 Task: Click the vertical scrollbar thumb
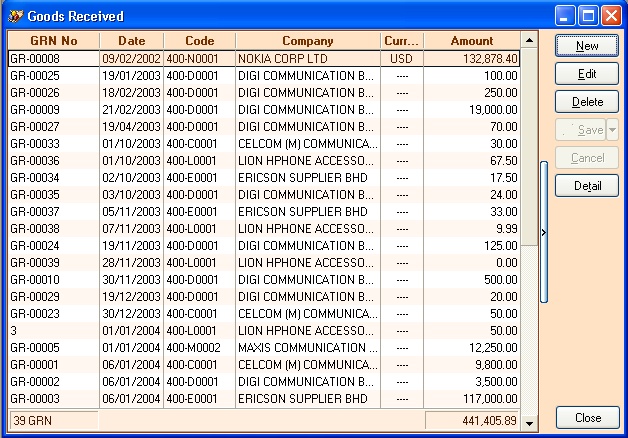click(x=529, y=147)
